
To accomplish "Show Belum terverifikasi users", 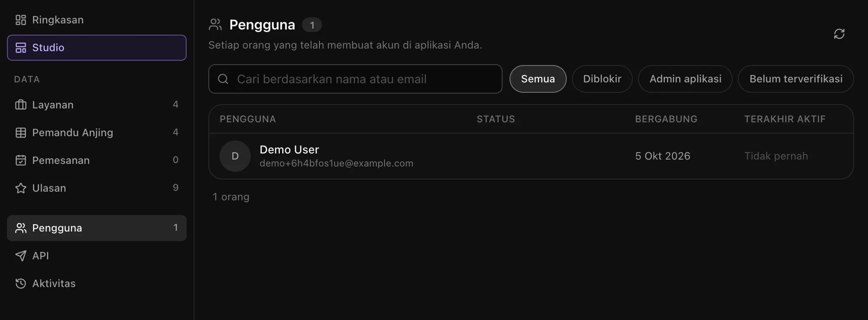I will tap(796, 79).
